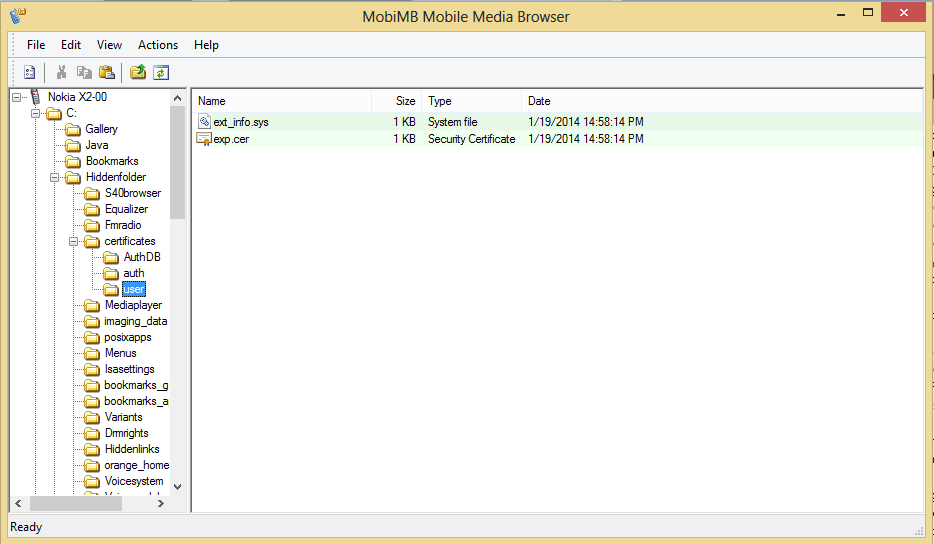Click the Fmradio folder icon
934x544 pixels.
tap(92, 225)
